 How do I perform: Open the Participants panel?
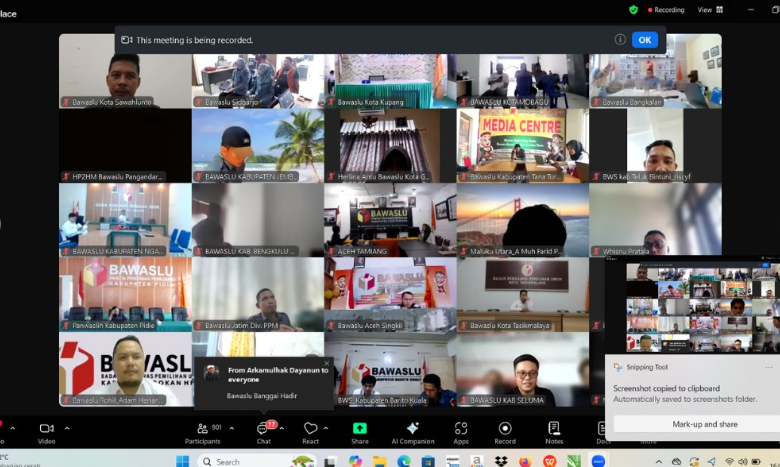pyautogui.click(x=202, y=432)
